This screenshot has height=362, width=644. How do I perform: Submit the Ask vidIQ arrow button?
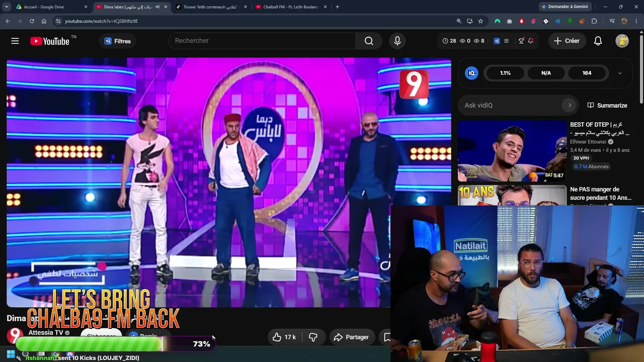click(x=570, y=105)
